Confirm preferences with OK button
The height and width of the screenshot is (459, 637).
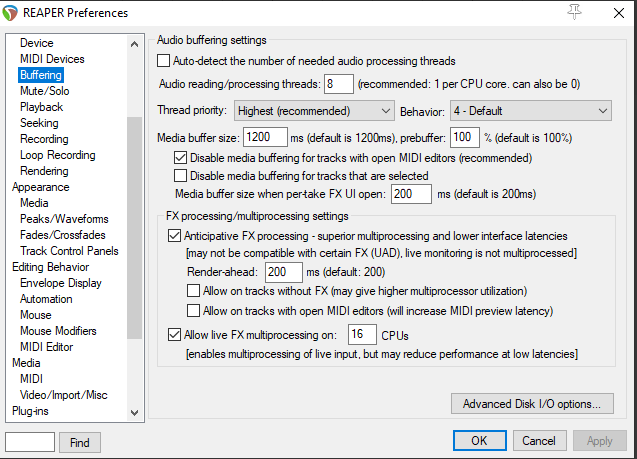click(480, 441)
